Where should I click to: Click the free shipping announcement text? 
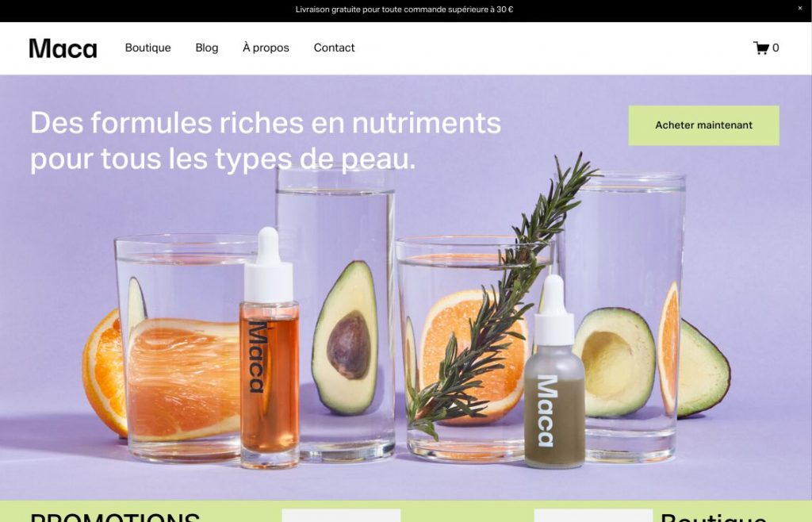tap(404, 10)
